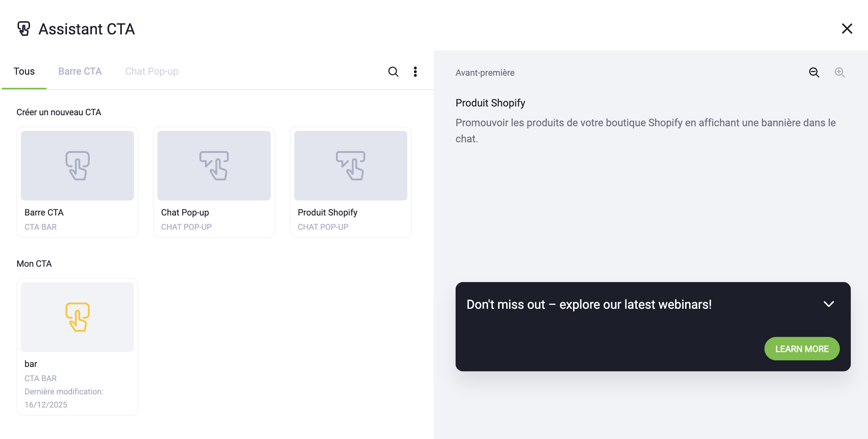Close the Assistant CTA dialog
868x439 pixels.
click(847, 29)
